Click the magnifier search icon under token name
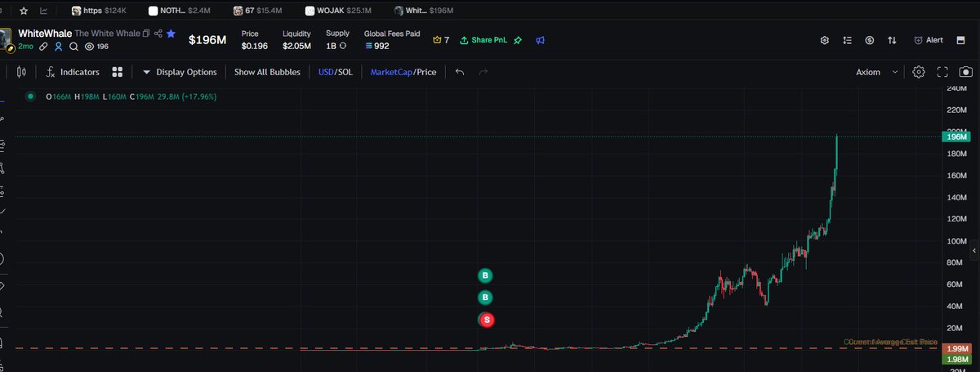This screenshot has height=372, width=980. click(73, 47)
